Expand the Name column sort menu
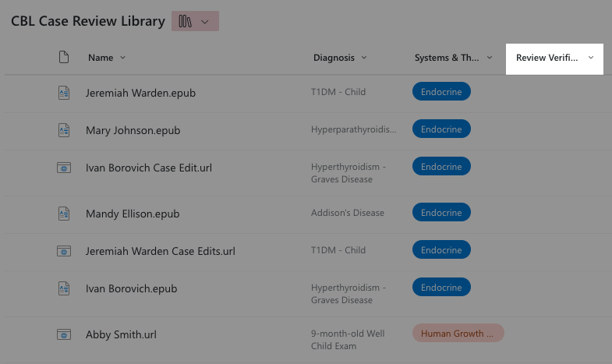Screen dimensions: 612x364 click(x=122, y=58)
